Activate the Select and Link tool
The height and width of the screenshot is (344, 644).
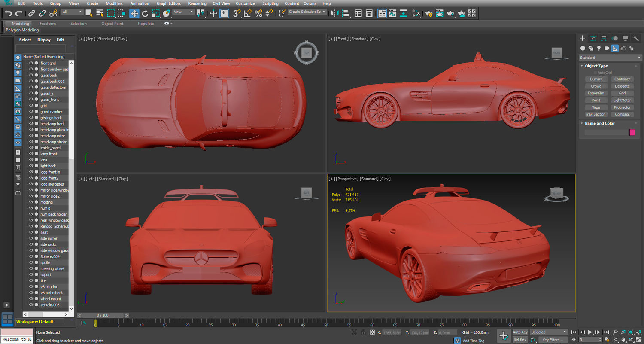tap(31, 13)
